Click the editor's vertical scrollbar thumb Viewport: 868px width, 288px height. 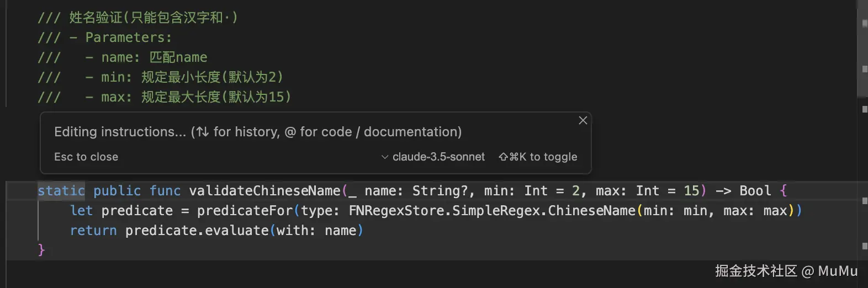(x=862, y=50)
